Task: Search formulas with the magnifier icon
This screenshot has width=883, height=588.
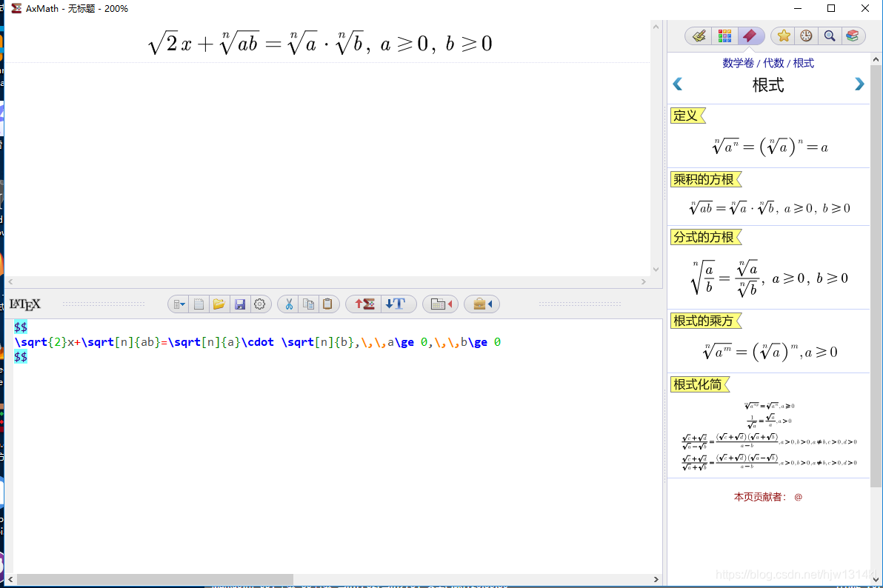Action: (x=830, y=36)
